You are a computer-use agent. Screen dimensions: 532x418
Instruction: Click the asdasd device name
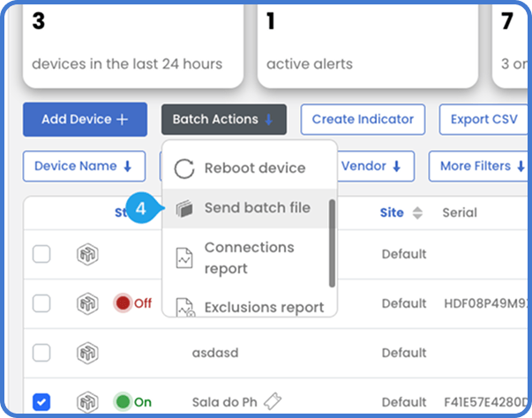(215, 353)
